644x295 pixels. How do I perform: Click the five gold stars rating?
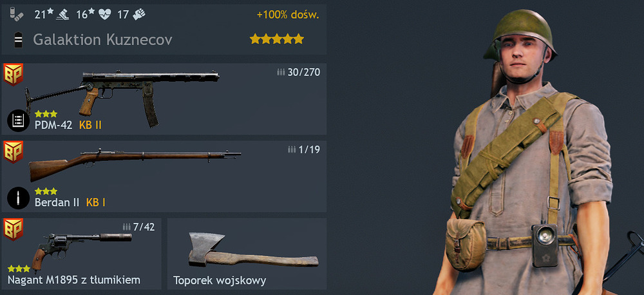277,39
